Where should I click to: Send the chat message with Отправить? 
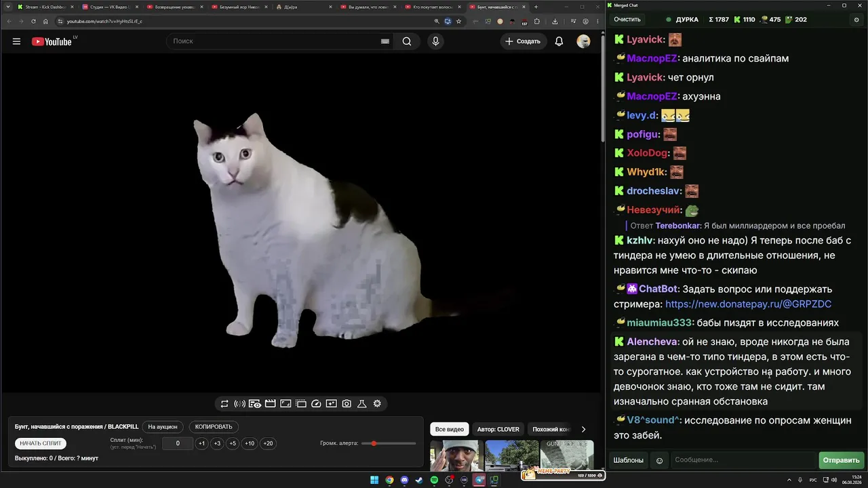click(842, 460)
